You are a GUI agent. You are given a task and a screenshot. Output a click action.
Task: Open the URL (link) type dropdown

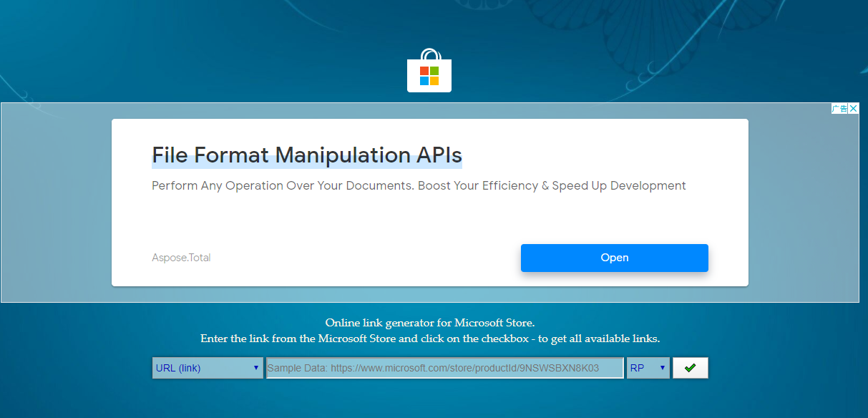coord(208,368)
